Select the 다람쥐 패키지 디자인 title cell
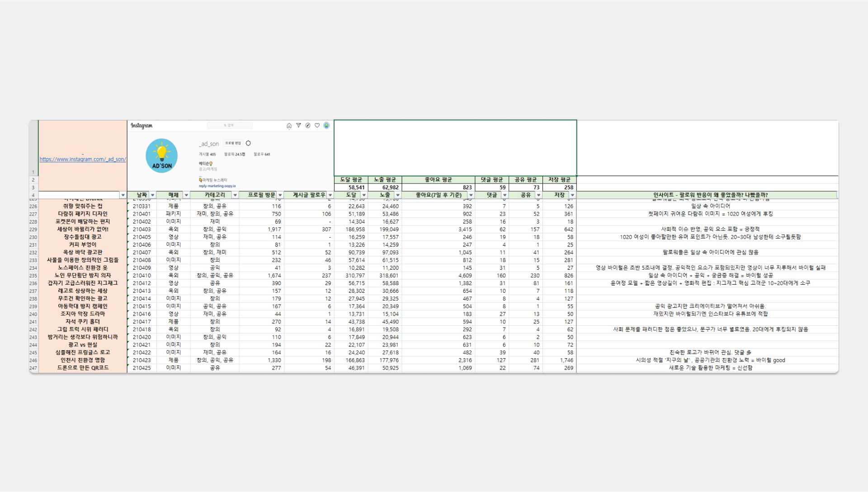This screenshot has height=492, width=868. click(x=83, y=214)
